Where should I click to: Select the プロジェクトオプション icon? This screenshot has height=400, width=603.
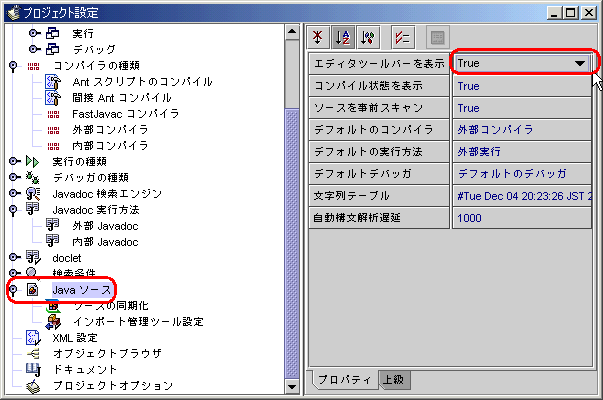coord(32,385)
